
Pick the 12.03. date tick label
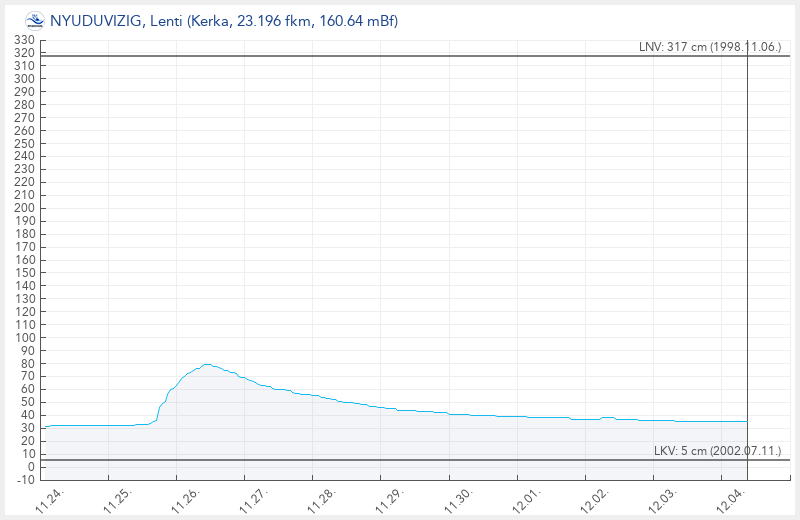point(664,500)
